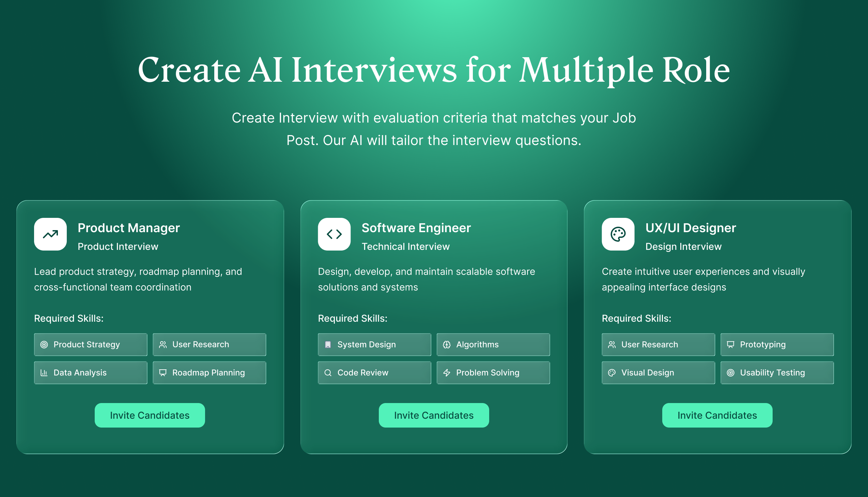Click Invite Candidates under Product Manager
The height and width of the screenshot is (497, 868).
click(x=150, y=415)
